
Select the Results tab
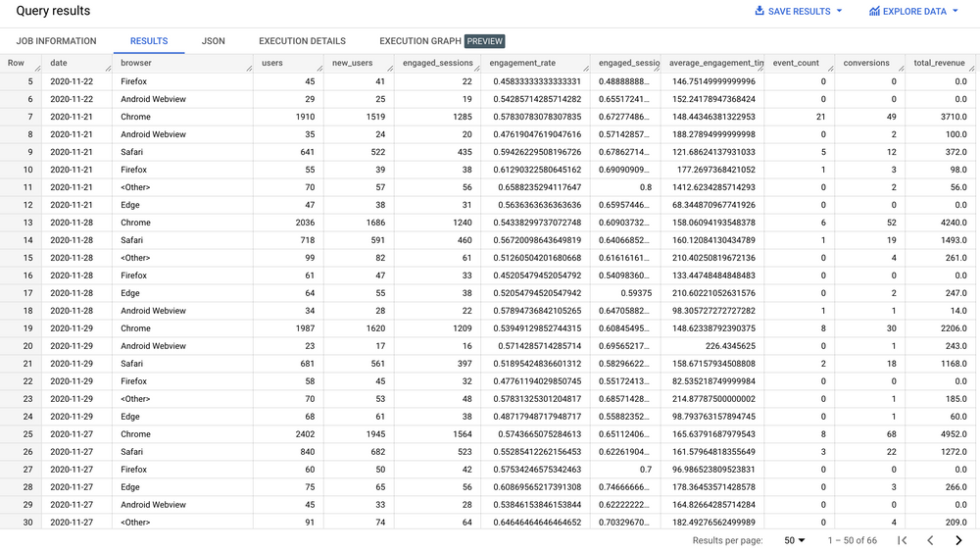coord(149,41)
